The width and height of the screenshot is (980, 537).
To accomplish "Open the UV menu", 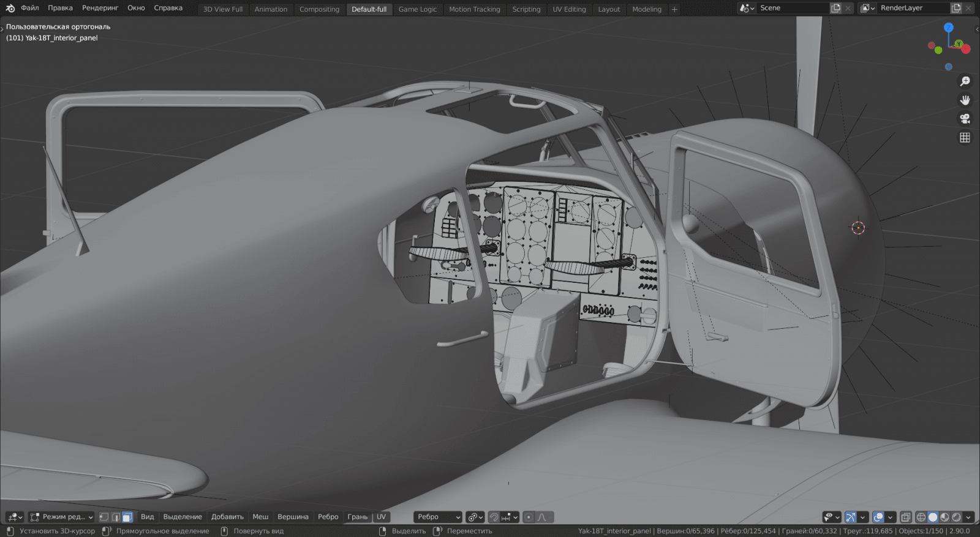I will [381, 517].
